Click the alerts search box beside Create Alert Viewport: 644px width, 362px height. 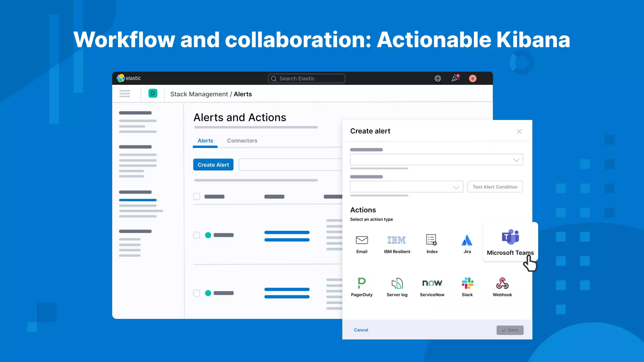(x=290, y=165)
